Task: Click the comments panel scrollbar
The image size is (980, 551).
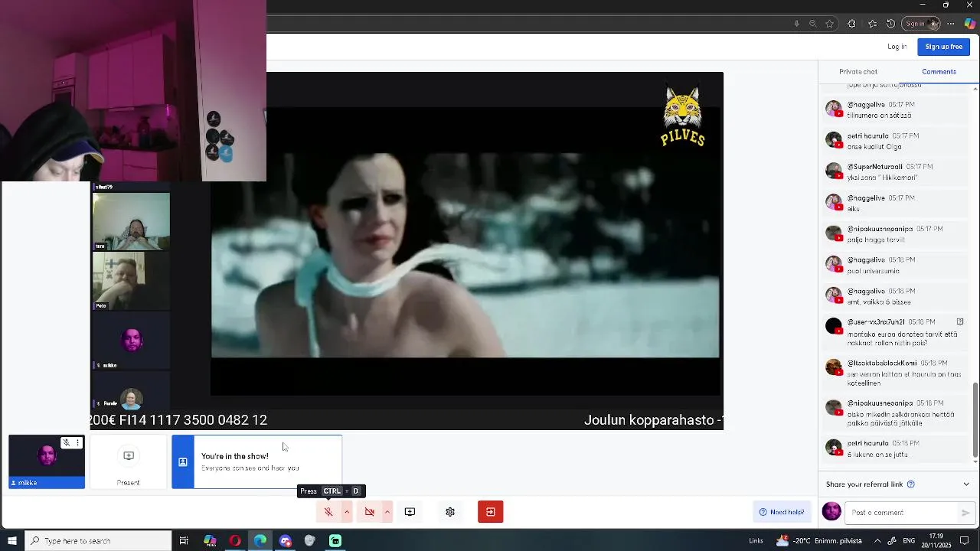Action: coord(975,419)
